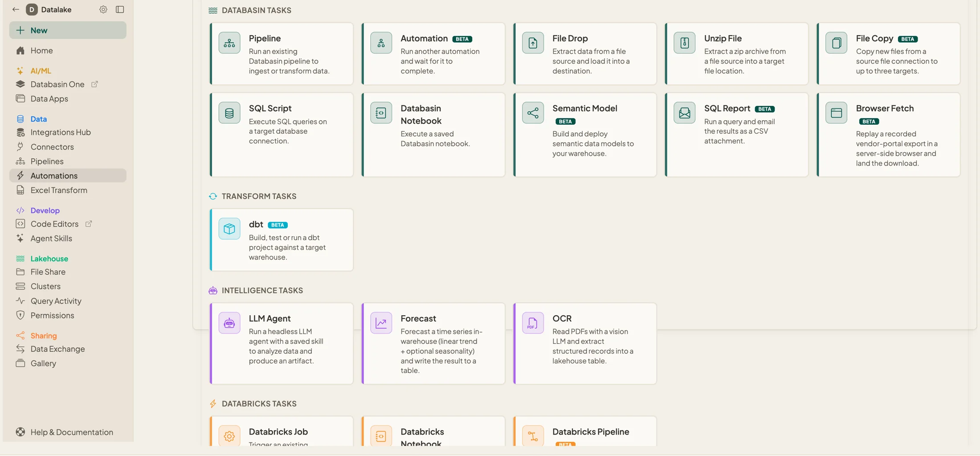This screenshot has height=456, width=980.
Task: Click the Databasin Notebook card icon
Action: point(381,113)
